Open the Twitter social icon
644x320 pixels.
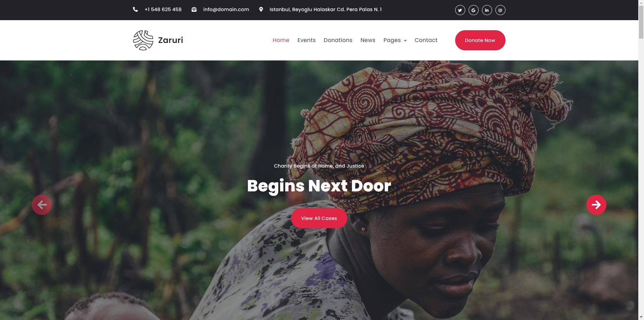click(x=460, y=10)
